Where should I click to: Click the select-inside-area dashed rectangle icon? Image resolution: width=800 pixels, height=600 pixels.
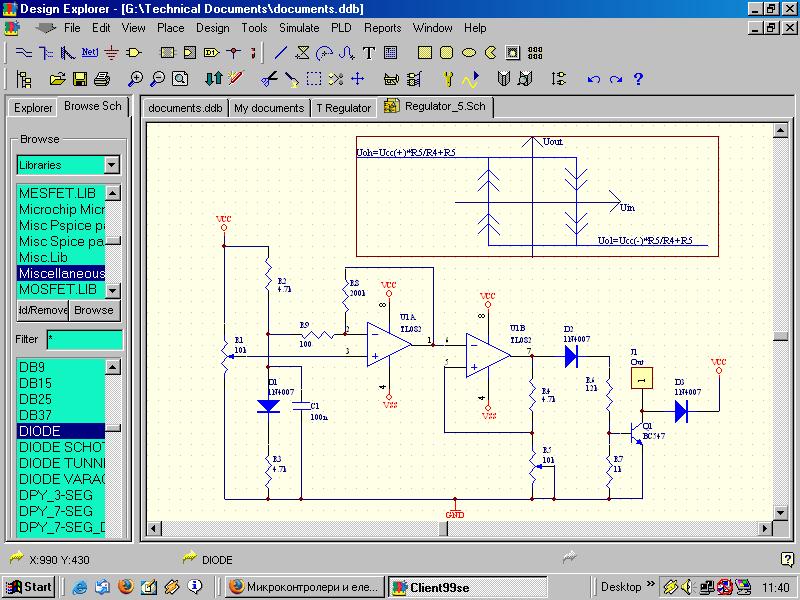[x=314, y=79]
